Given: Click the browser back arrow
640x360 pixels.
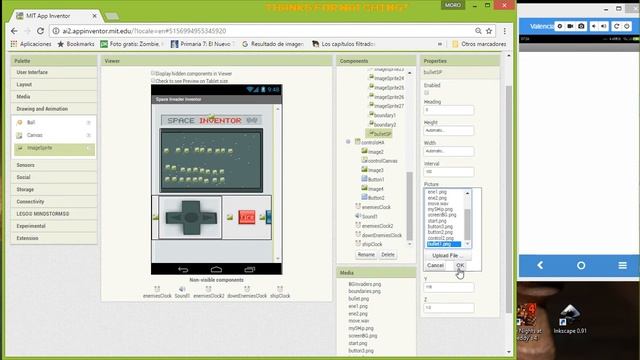Looking at the screenshot, I should pyautogui.click(x=14, y=31).
